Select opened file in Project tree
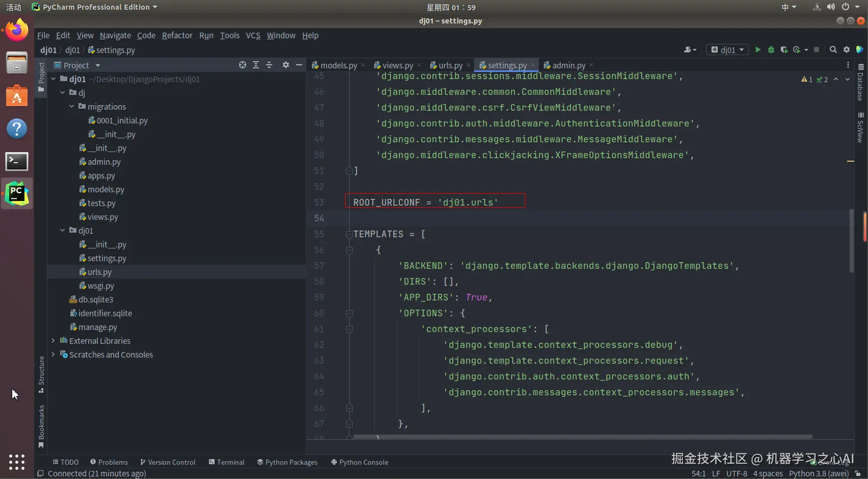Screen dimensions: 868x479 coord(243,65)
